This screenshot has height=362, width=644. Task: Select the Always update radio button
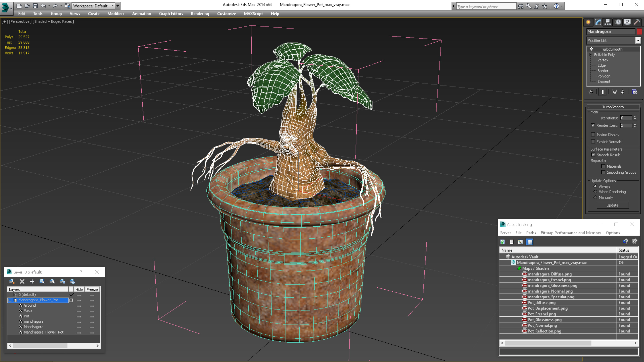point(595,186)
